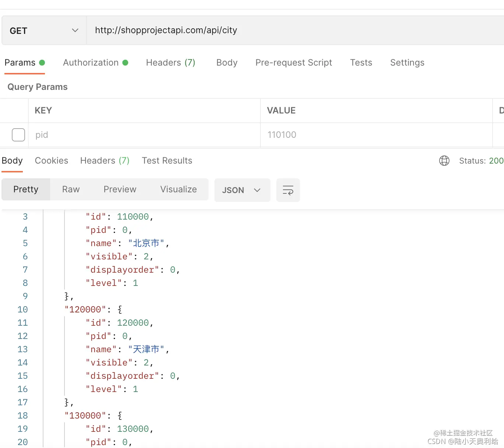Click the "displayorder": 0 on line 7
The width and height of the screenshot is (504, 448).
click(x=133, y=270)
